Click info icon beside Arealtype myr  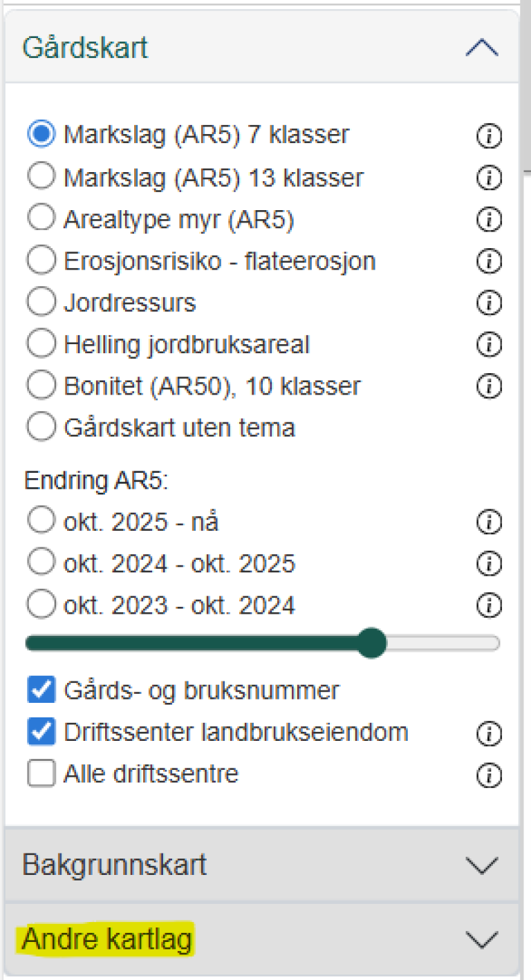(489, 220)
